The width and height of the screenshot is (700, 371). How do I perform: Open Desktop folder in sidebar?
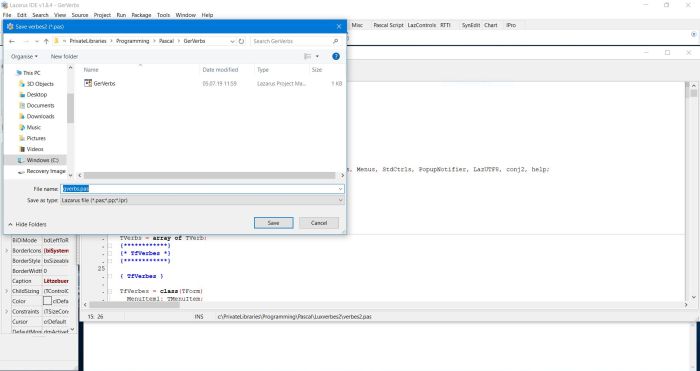tap(37, 95)
